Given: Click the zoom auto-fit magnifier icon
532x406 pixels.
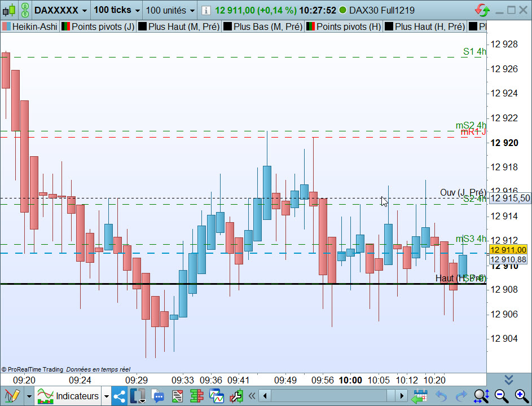Looking at the screenshot, I should point(481,396).
